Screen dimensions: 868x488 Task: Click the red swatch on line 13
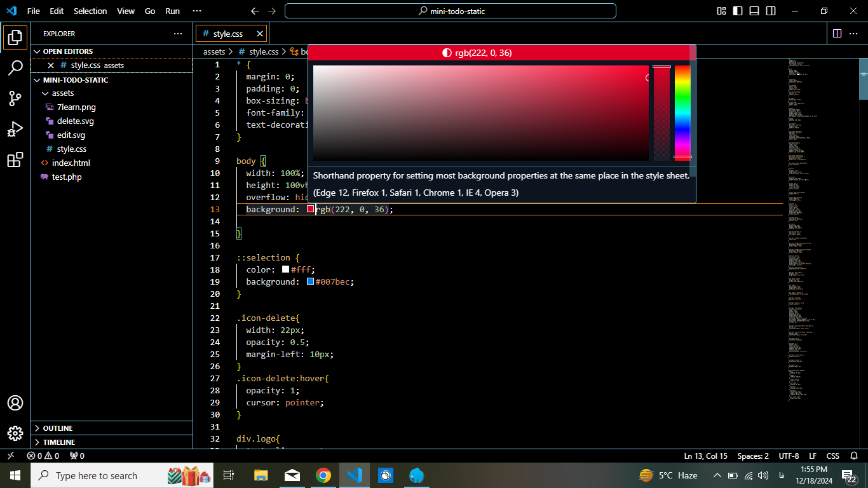click(311, 209)
